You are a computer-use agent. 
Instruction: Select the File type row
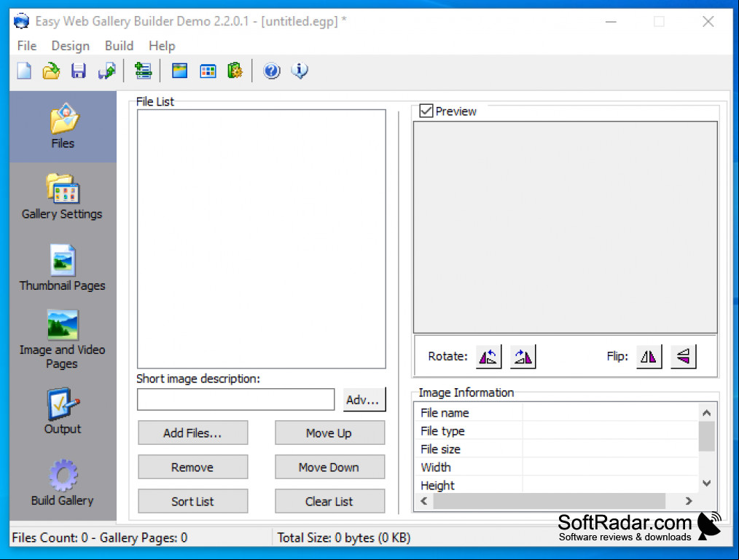[x=557, y=431]
